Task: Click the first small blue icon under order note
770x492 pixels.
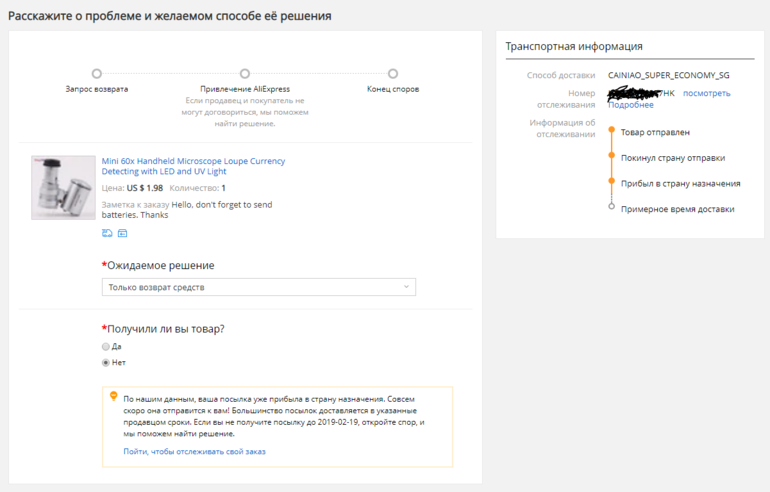Action: coord(107,233)
